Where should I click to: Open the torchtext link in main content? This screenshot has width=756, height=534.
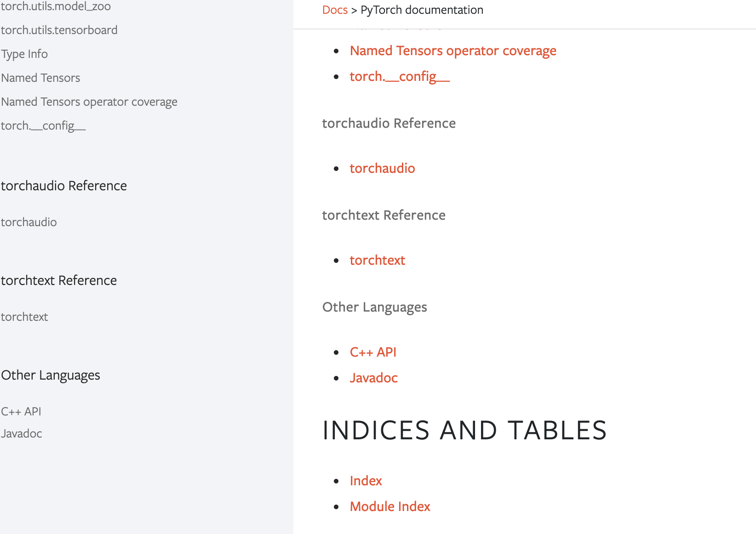pyautogui.click(x=377, y=260)
